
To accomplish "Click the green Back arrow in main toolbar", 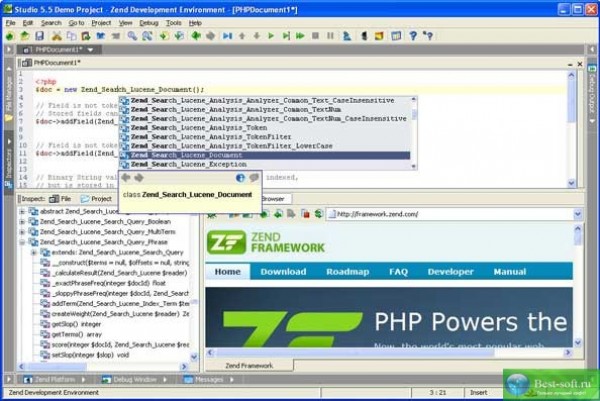I will [x=196, y=36].
